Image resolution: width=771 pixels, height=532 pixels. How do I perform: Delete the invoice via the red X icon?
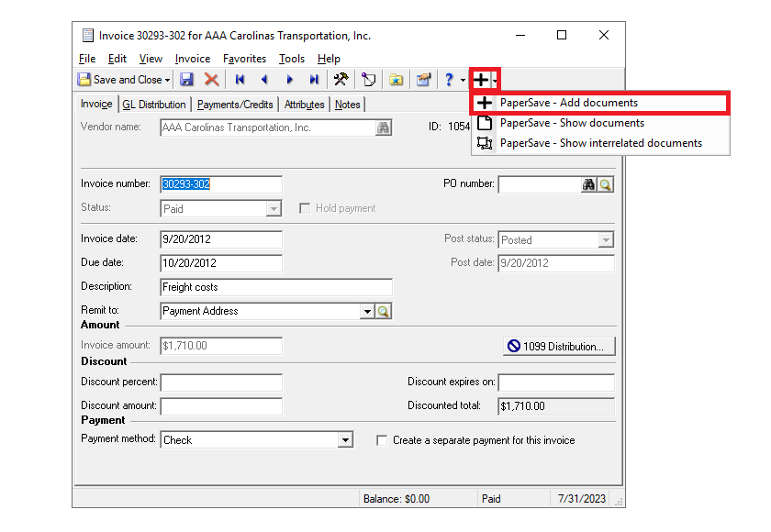point(211,80)
